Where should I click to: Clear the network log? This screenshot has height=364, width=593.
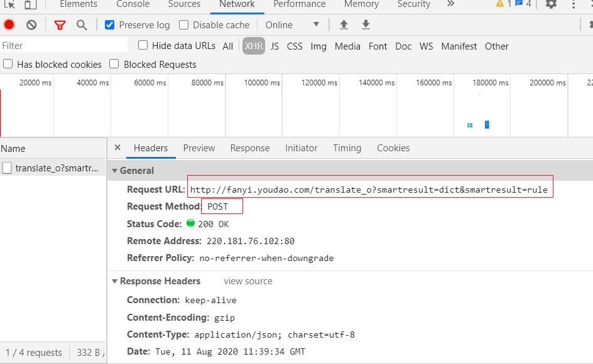[x=31, y=25]
